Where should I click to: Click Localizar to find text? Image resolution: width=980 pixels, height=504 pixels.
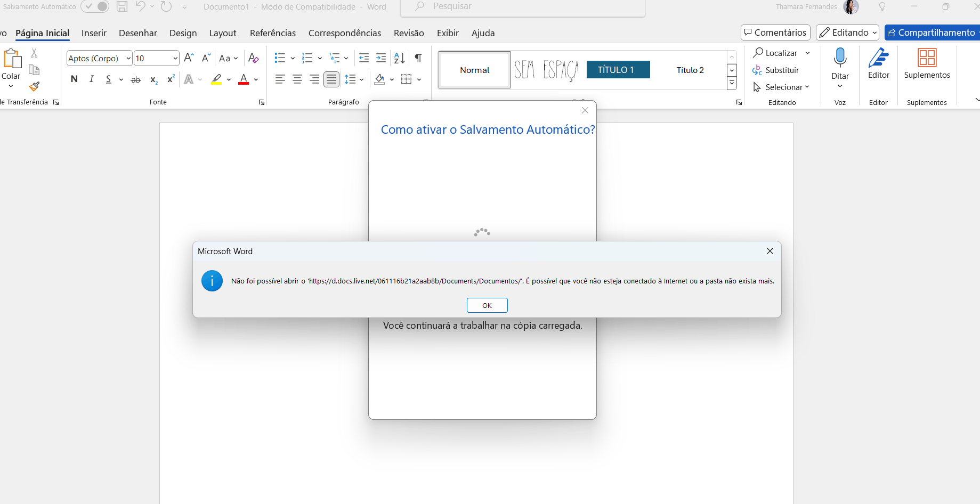(775, 53)
